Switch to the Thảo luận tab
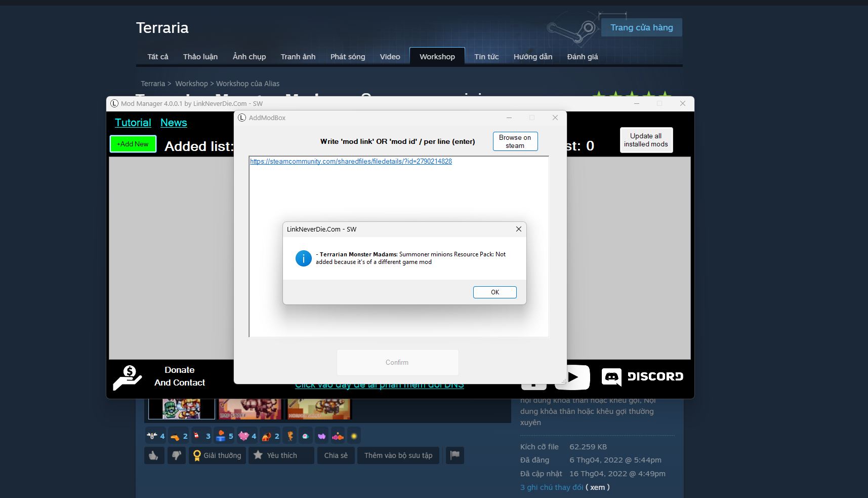This screenshot has width=868, height=498. [x=200, y=57]
